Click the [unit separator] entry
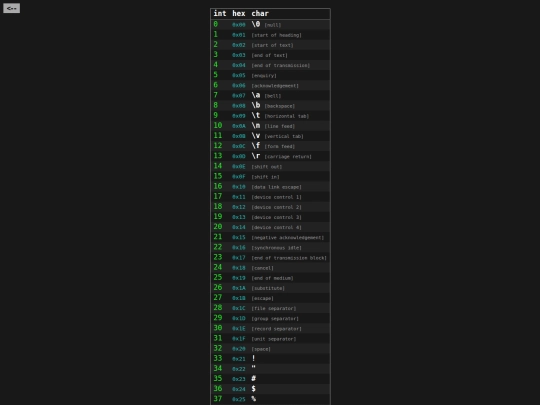 [274, 339]
